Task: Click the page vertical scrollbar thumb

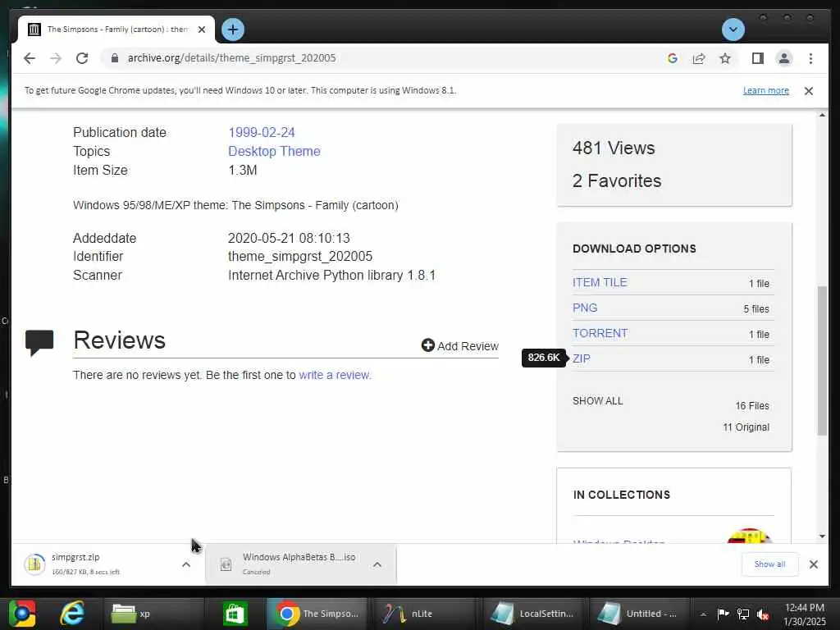Action: [x=822, y=361]
